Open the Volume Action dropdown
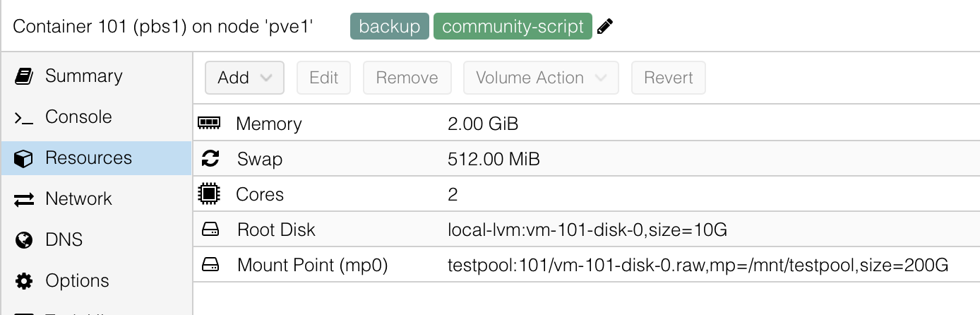 [x=541, y=78]
